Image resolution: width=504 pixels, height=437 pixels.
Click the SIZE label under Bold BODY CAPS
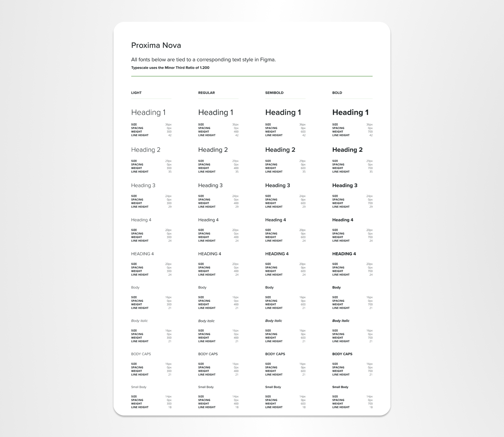tap(335, 364)
